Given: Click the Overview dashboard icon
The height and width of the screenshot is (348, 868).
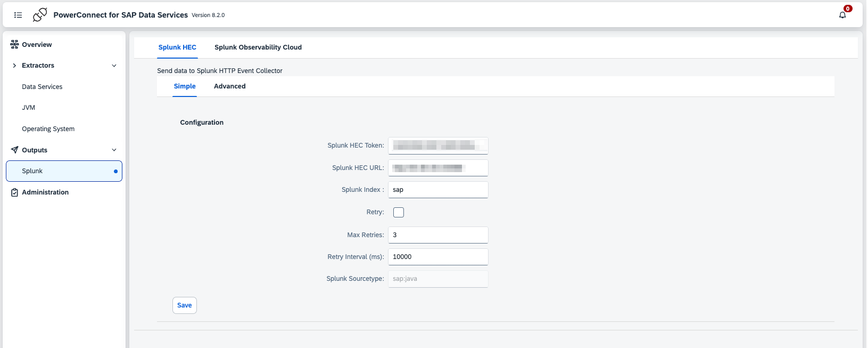Looking at the screenshot, I should [x=14, y=45].
